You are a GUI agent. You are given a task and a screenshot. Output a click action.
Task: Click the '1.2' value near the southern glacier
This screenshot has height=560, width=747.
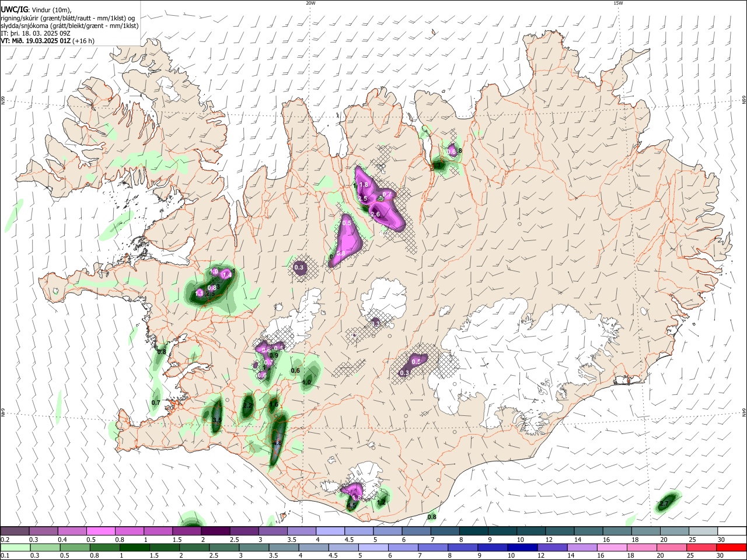(382, 502)
